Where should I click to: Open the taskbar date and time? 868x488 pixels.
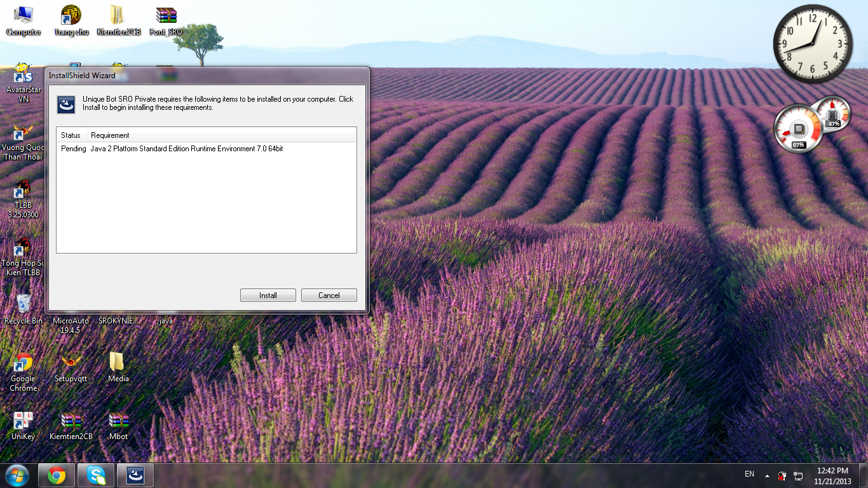click(x=832, y=476)
